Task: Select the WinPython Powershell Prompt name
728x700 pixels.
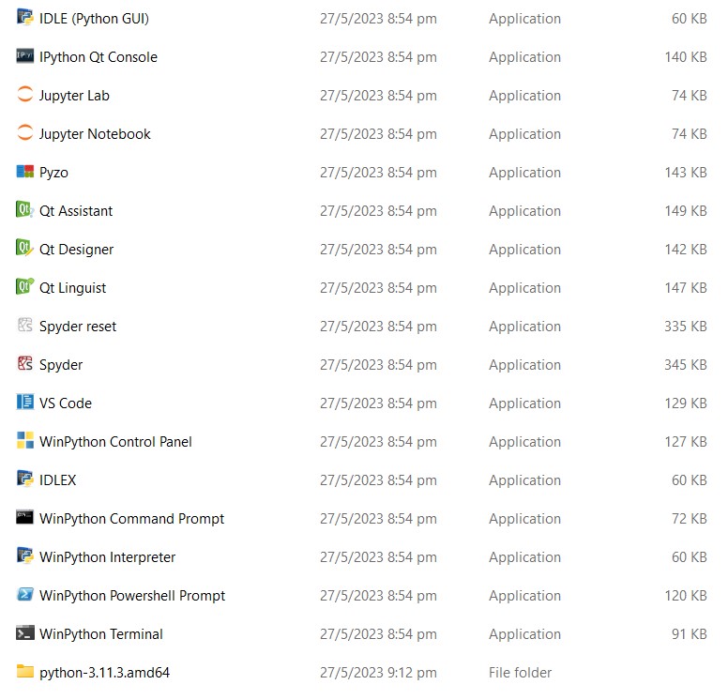Action: coord(132,596)
